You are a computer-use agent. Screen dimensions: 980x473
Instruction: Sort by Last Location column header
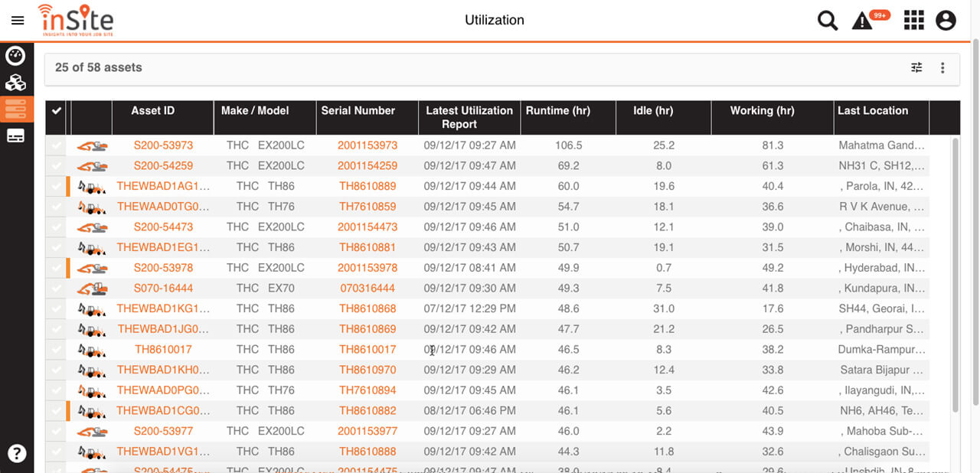click(873, 111)
